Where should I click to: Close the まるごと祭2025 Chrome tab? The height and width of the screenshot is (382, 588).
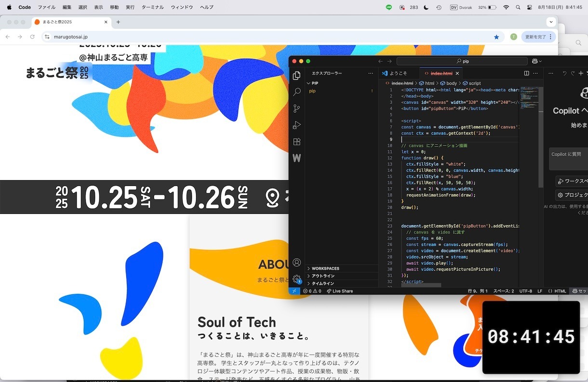point(107,22)
